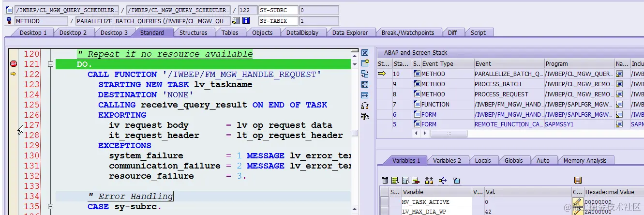This screenshot has height=215, width=644.
Task: Click the pencil icon for LV_MAX_DIA_WP
Action: pyautogui.click(x=578, y=212)
